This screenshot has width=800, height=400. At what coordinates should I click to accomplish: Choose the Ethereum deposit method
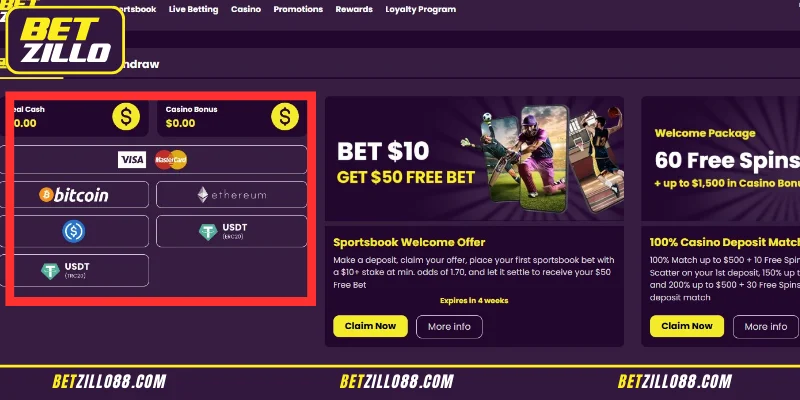pos(232,194)
